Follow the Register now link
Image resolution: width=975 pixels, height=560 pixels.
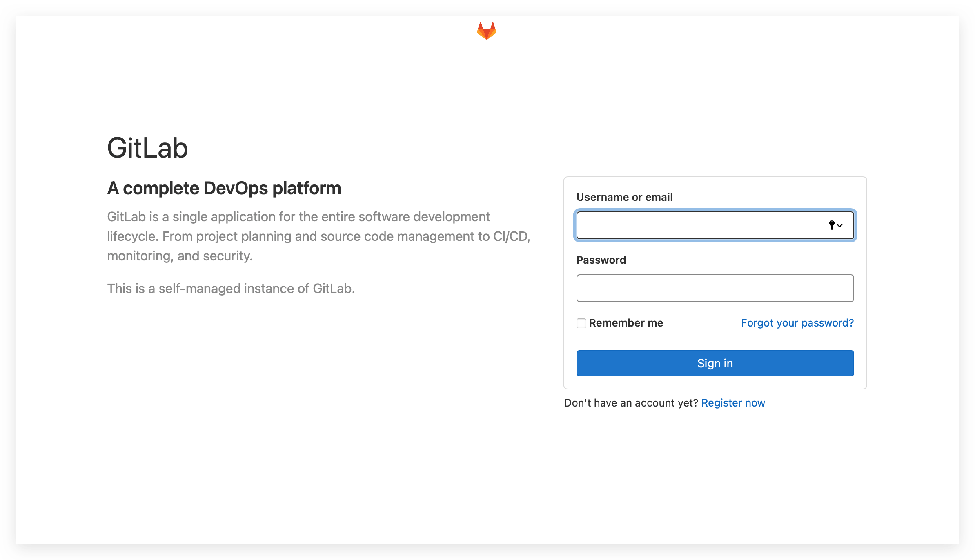coord(733,403)
